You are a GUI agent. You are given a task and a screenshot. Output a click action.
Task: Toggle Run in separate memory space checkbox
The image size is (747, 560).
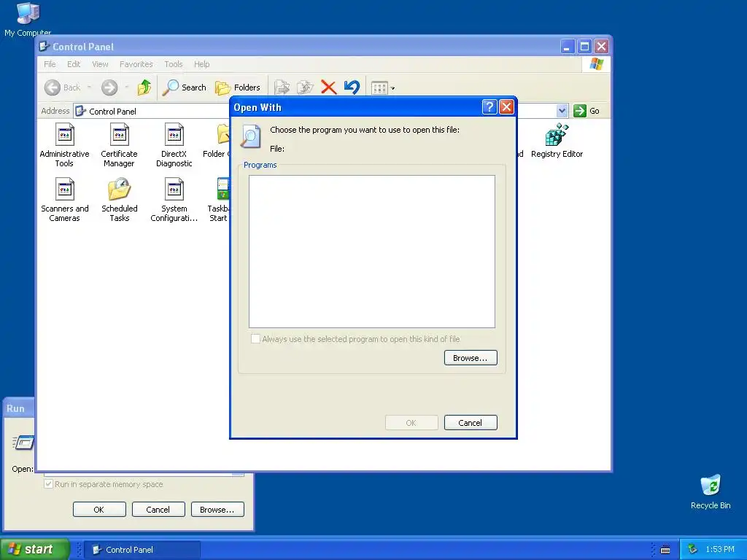pyautogui.click(x=49, y=484)
